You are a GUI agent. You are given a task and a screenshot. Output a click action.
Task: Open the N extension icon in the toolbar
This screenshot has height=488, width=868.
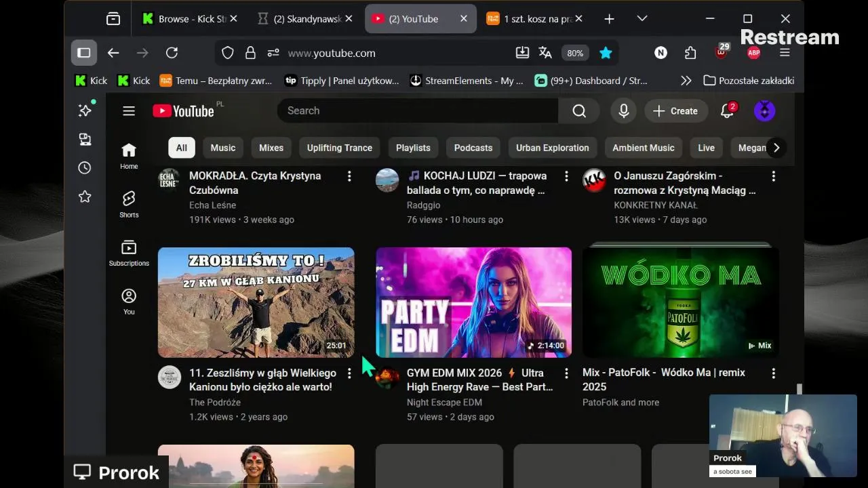[x=660, y=53]
